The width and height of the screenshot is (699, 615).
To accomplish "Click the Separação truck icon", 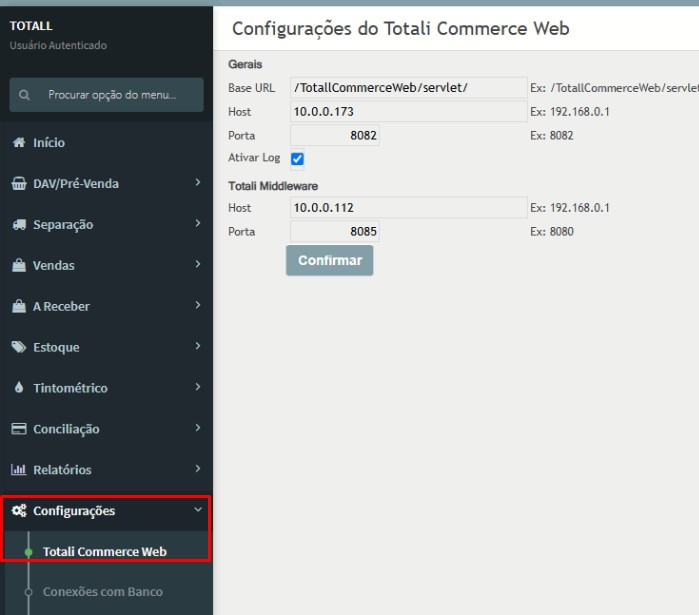I will tap(19, 225).
